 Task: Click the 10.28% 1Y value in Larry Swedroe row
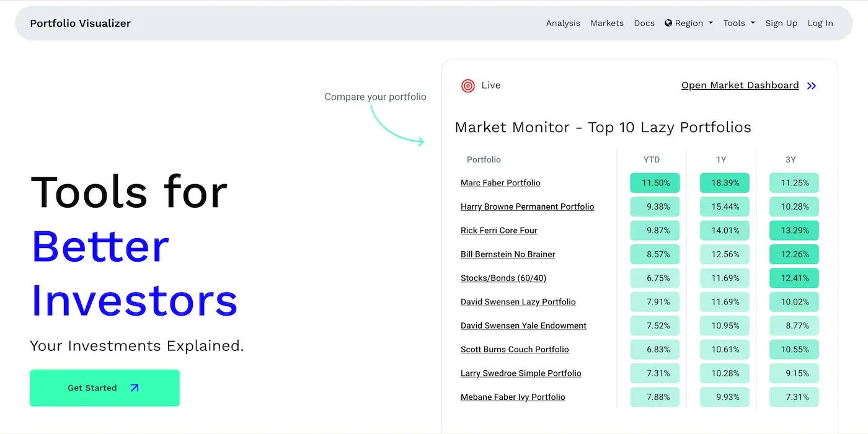(725, 373)
